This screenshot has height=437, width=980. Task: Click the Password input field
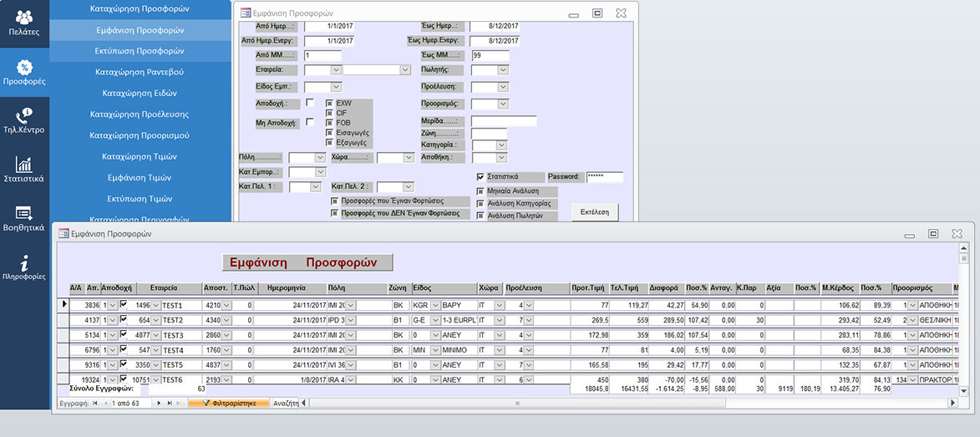pyautogui.click(x=604, y=177)
